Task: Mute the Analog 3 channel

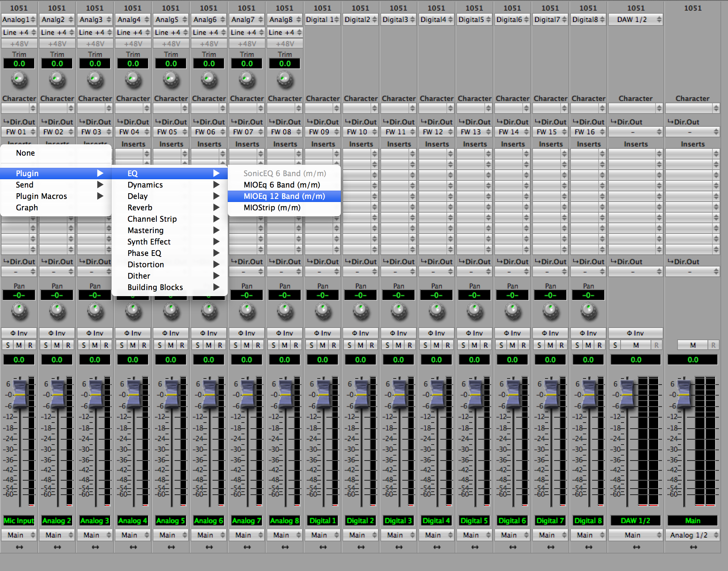Action: tap(95, 345)
